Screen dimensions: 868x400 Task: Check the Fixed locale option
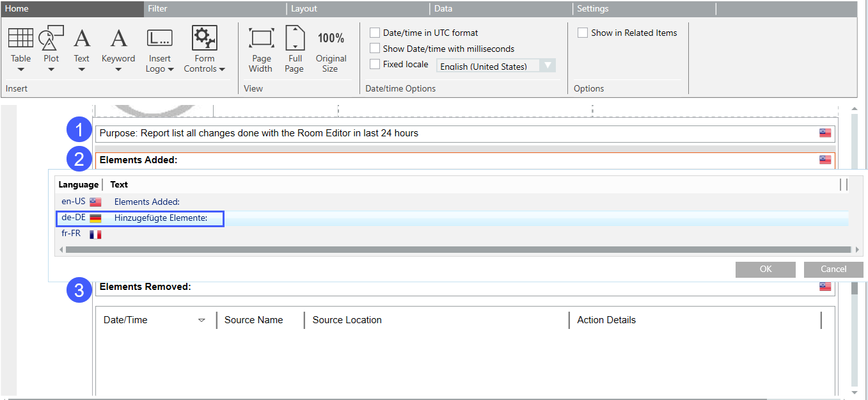(x=375, y=64)
